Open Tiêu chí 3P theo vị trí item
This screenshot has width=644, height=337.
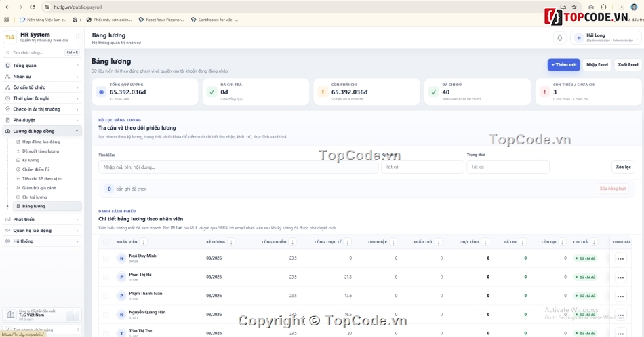point(48,179)
